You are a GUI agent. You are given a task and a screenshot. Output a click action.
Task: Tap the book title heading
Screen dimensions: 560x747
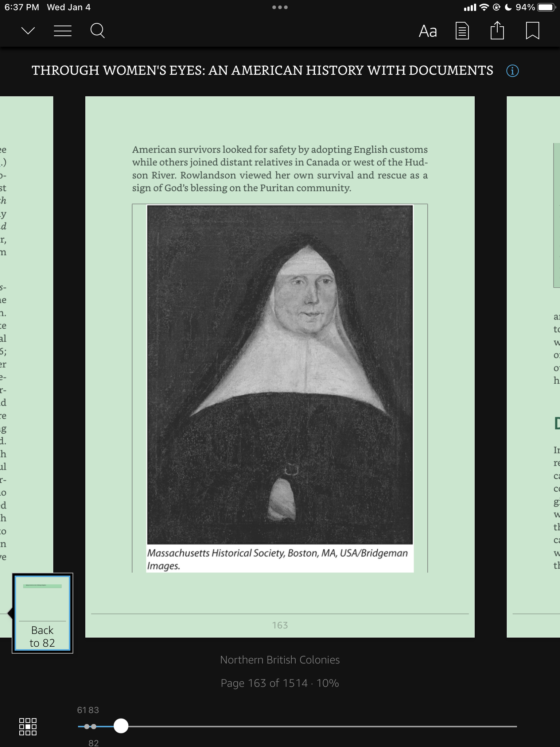[262, 70]
